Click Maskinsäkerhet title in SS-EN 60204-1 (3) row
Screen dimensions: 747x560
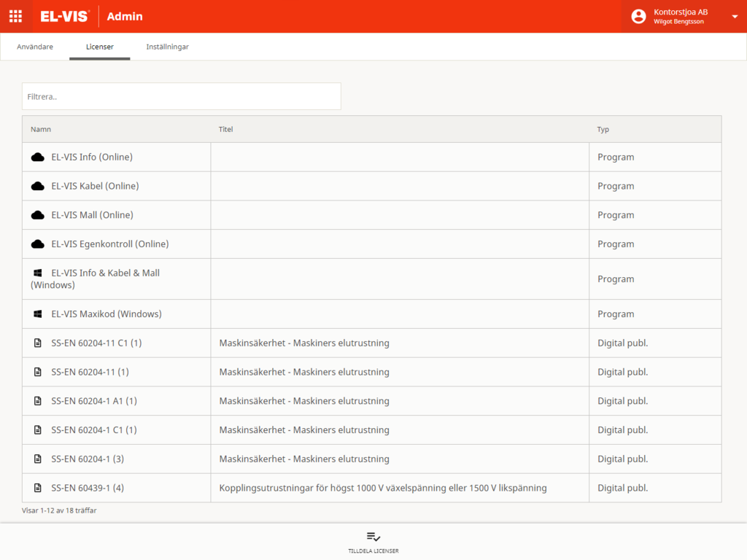304,459
